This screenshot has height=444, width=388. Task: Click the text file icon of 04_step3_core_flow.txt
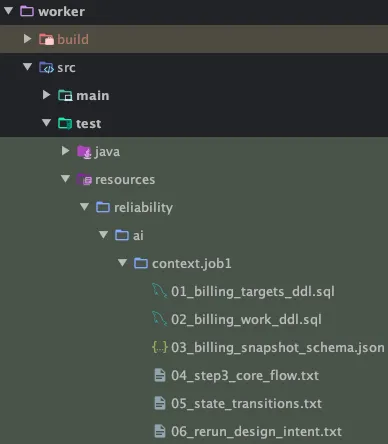pos(160,375)
